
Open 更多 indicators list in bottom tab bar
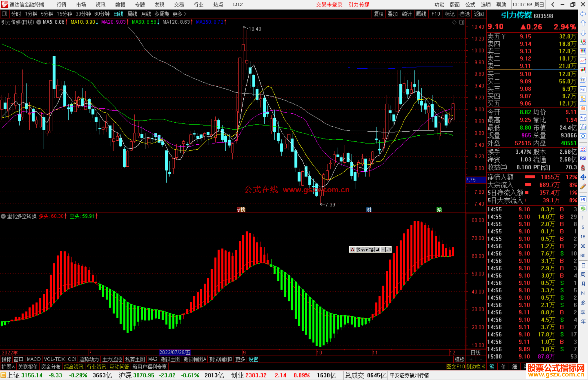tap(240, 359)
